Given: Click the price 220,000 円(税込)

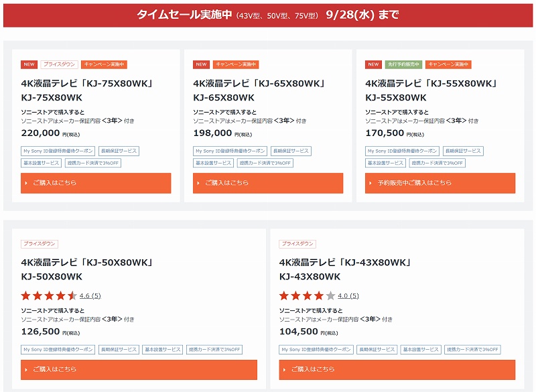Looking at the screenshot, I should [x=50, y=133].
